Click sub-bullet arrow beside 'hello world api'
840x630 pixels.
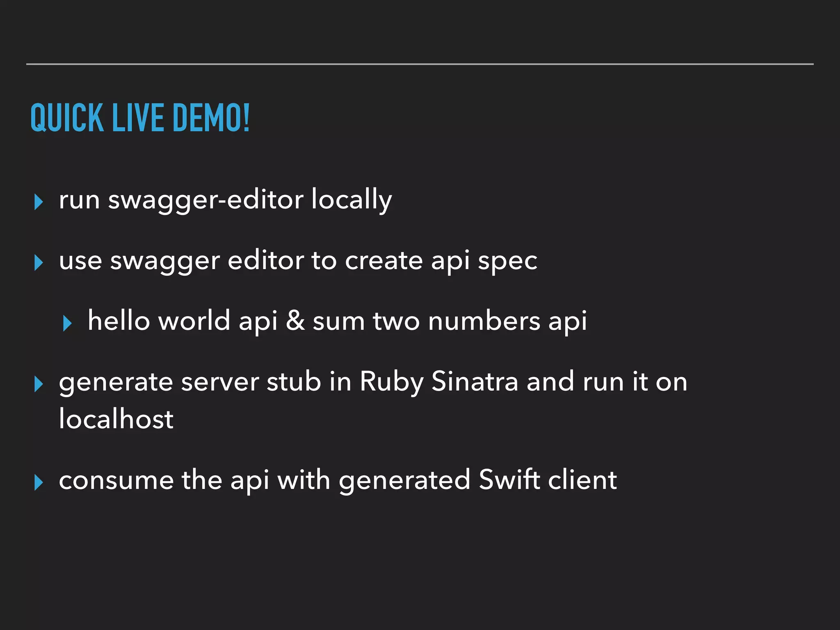coord(68,323)
